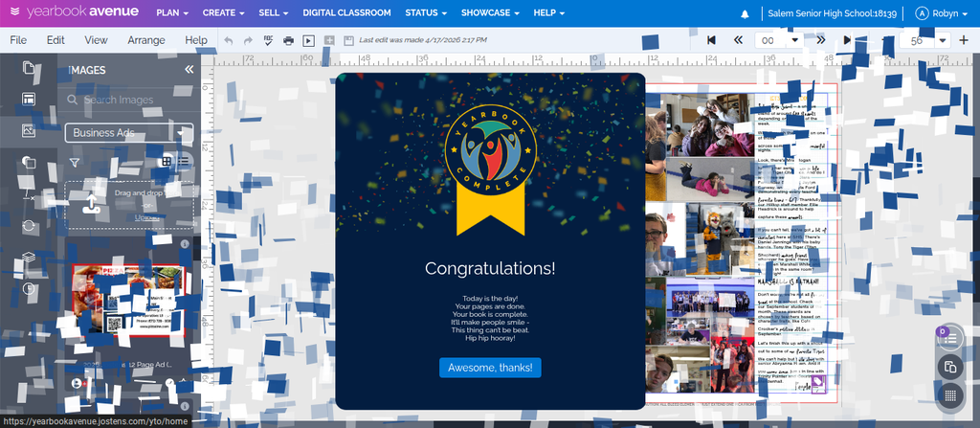Click the upload drag-and-drop area

(x=129, y=205)
